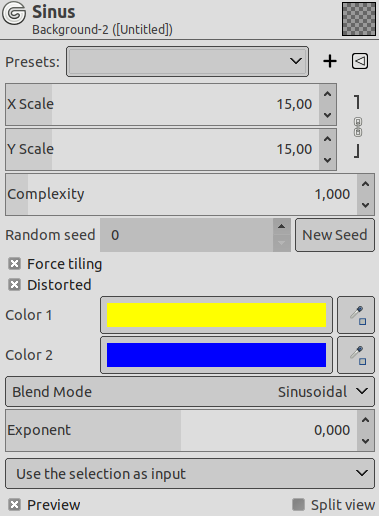Pick Color 2 with eyedropper icon
379x516 pixels.
(x=356, y=355)
